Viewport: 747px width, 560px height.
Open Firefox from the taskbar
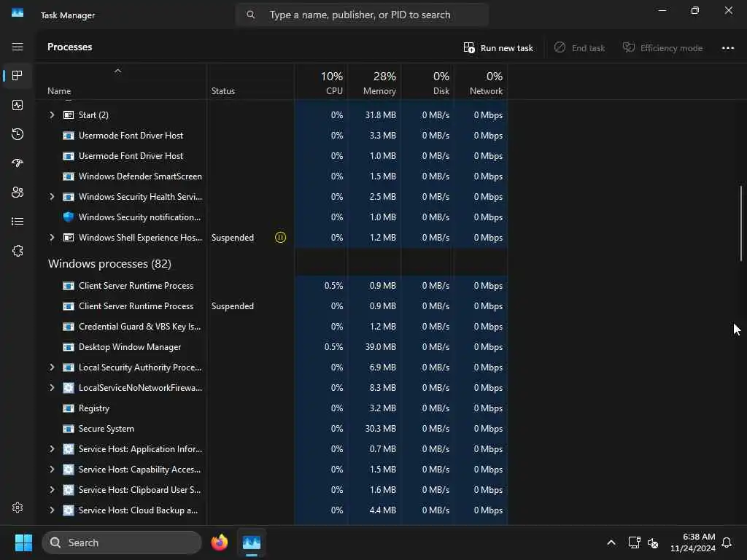click(x=219, y=542)
